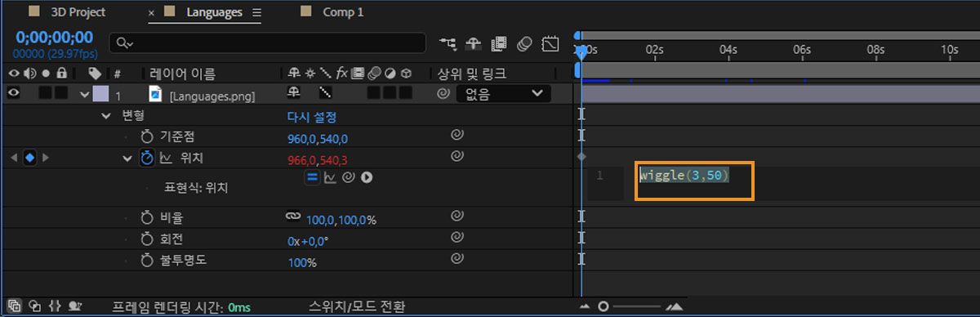Click the 스위치/모드 전환 button

[357, 307]
